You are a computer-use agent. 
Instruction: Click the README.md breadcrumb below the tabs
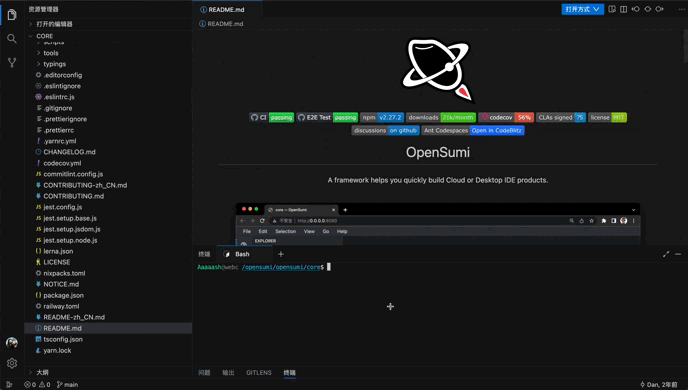click(x=222, y=24)
